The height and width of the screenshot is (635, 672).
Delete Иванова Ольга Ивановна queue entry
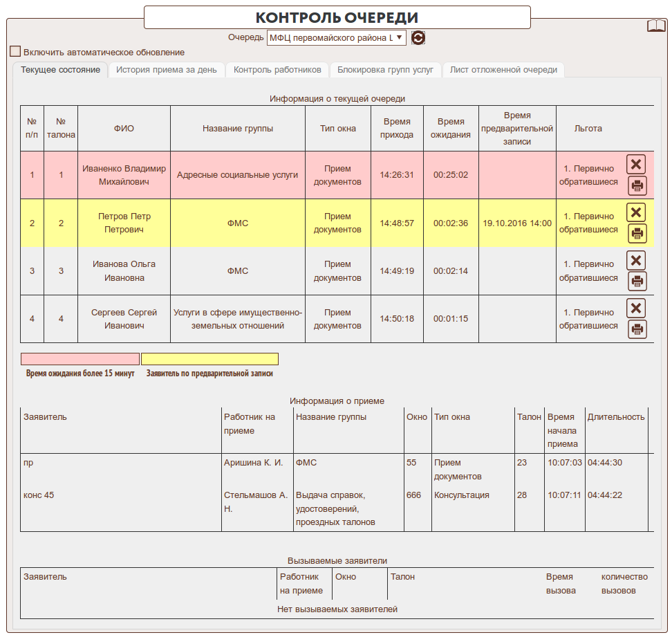click(x=637, y=260)
